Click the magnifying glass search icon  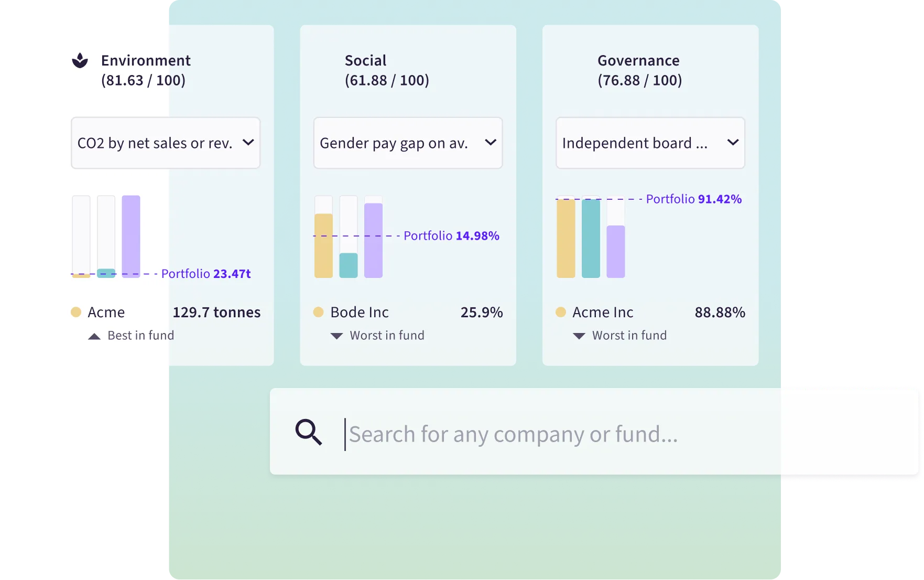pos(309,432)
